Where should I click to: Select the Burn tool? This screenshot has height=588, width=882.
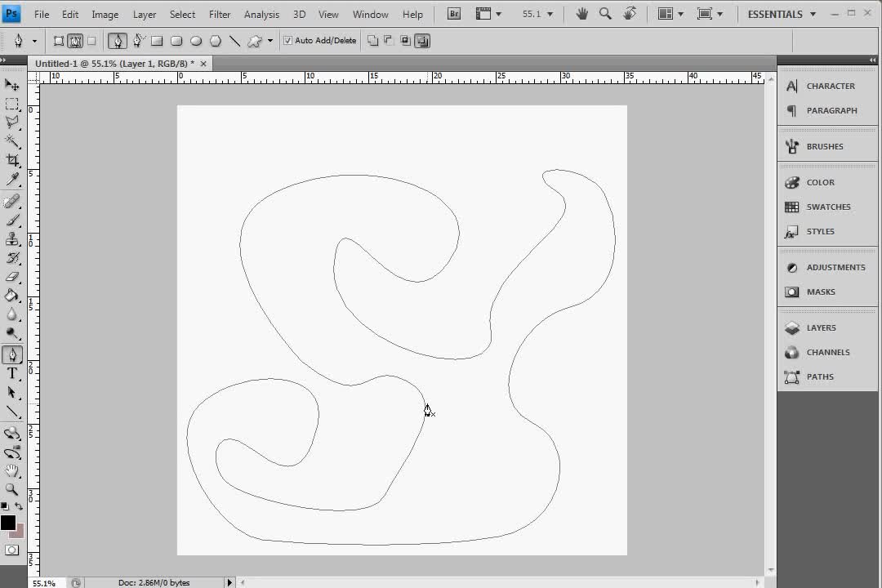[x=11, y=334]
